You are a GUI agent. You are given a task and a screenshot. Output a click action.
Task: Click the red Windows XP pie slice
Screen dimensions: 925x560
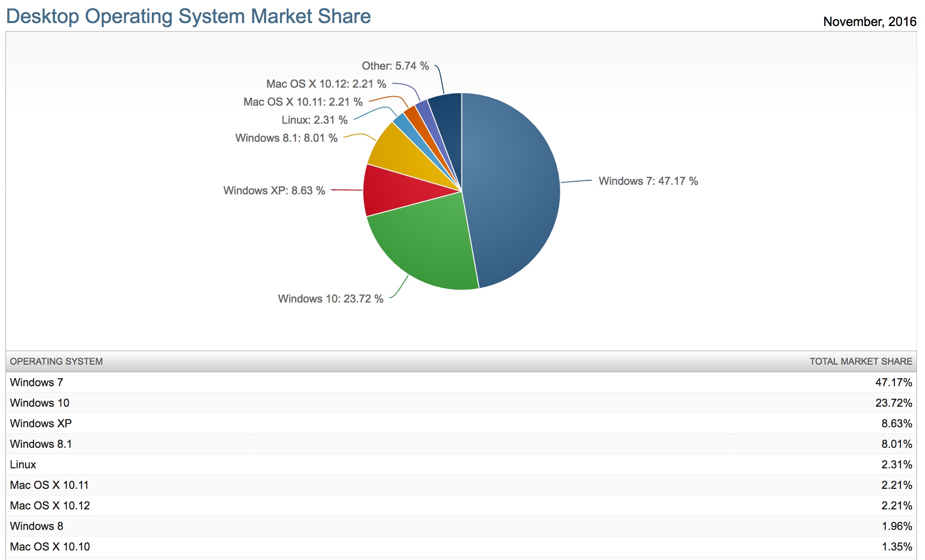tap(396, 190)
